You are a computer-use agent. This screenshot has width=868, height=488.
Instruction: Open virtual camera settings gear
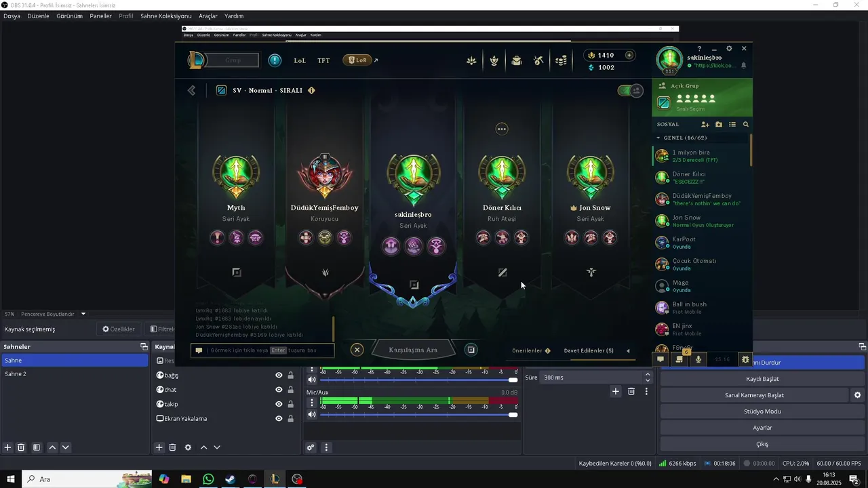(857, 395)
